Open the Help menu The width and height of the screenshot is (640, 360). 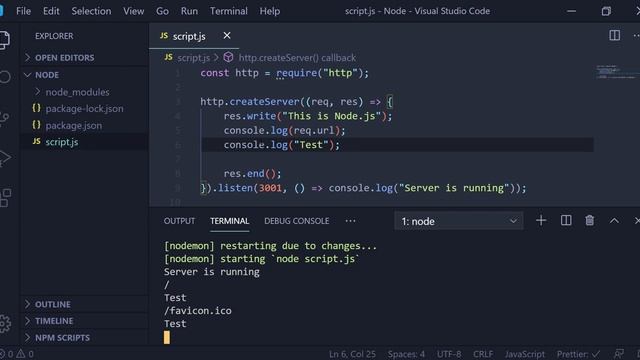(x=269, y=11)
